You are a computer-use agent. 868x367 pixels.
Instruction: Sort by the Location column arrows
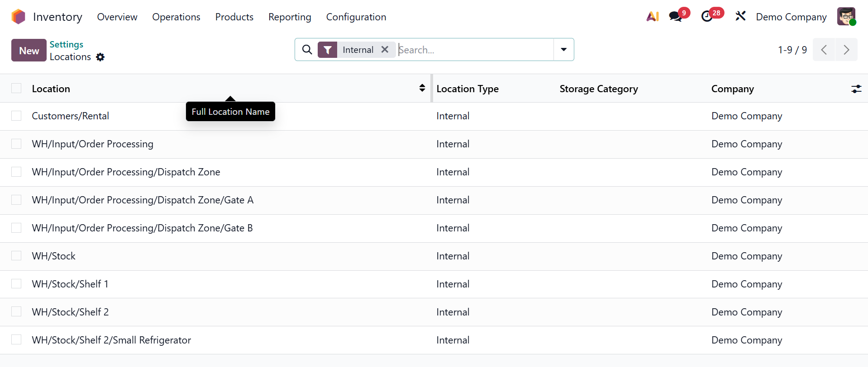tap(422, 88)
